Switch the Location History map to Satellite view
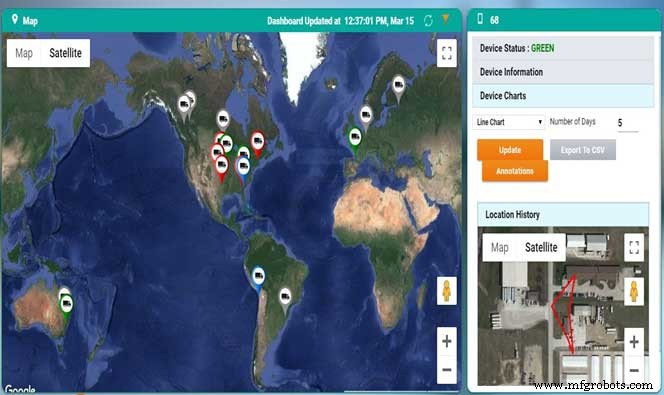664x395 pixels. coord(541,247)
